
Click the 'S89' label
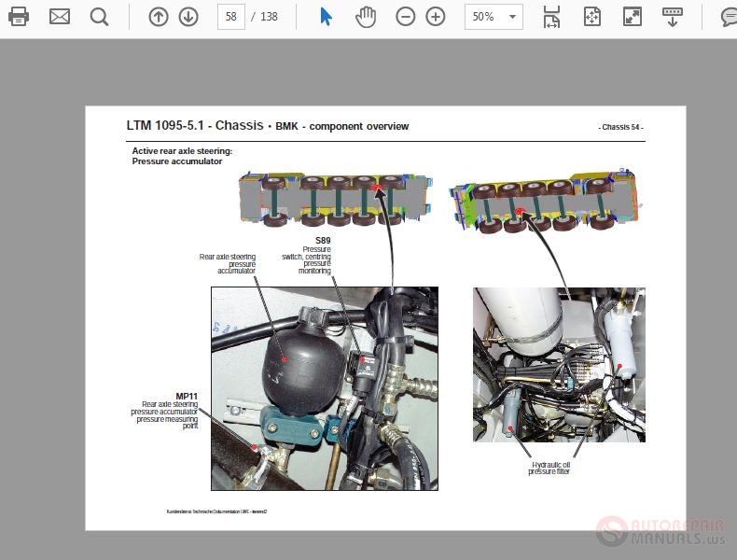click(x=323, y=240)
